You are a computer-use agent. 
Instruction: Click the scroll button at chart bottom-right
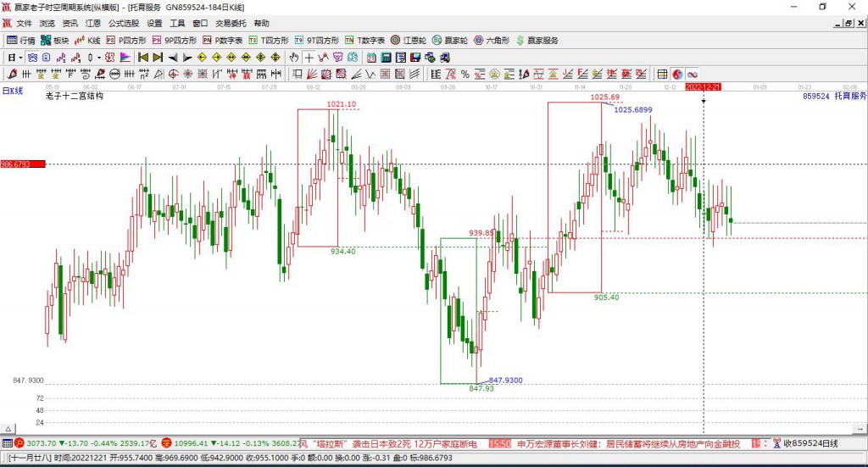(860, 429)
